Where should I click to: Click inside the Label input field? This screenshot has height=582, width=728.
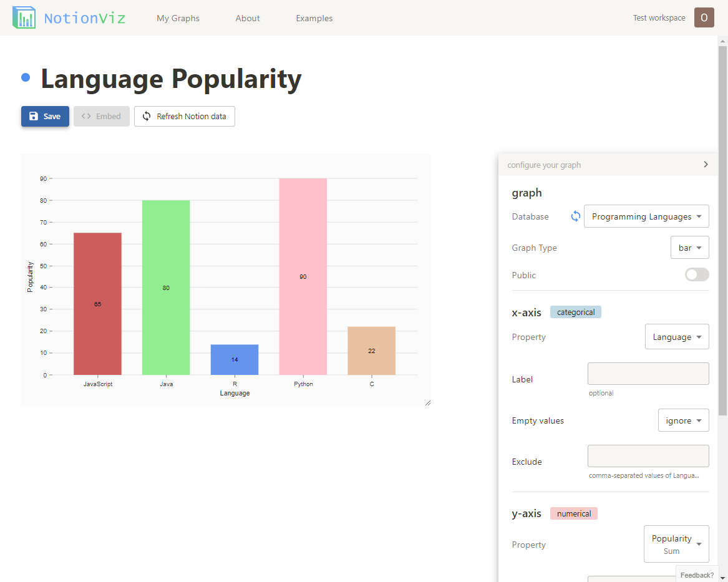click(648, 374)
